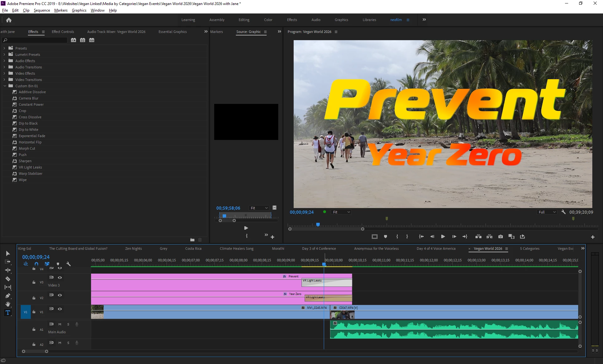Play the Program Monitor sequence
This screenshot has height=364, width=603.
tap(443, 237)
